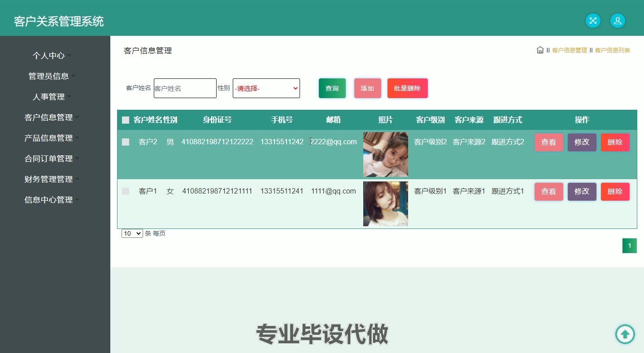Check the checkbox for row 客户1
Screen dimensions: 644x353
tap(126, 191)
